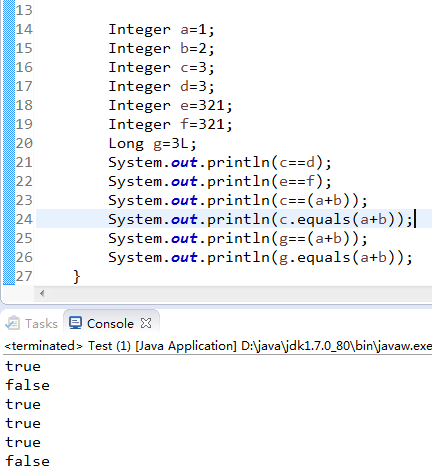Screen dimensions: 432x470
Task: Click the println(g.equals(a+b)) statement
Action: [x=261, y=258]
